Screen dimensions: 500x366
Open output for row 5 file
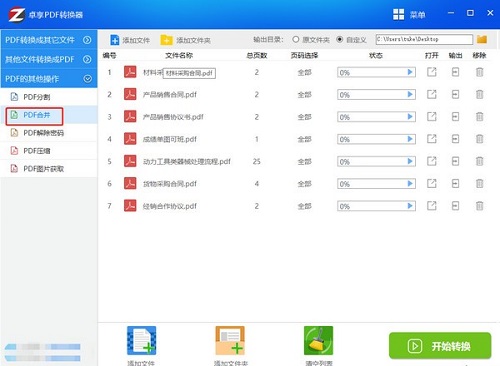click(x=455, y=161)
